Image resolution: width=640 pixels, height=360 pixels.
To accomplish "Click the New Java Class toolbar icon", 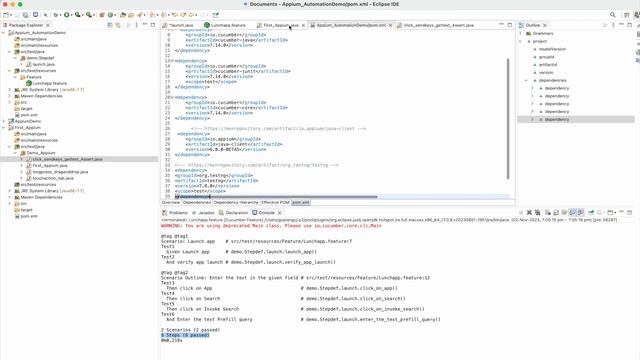I will (x=110, y=15).
